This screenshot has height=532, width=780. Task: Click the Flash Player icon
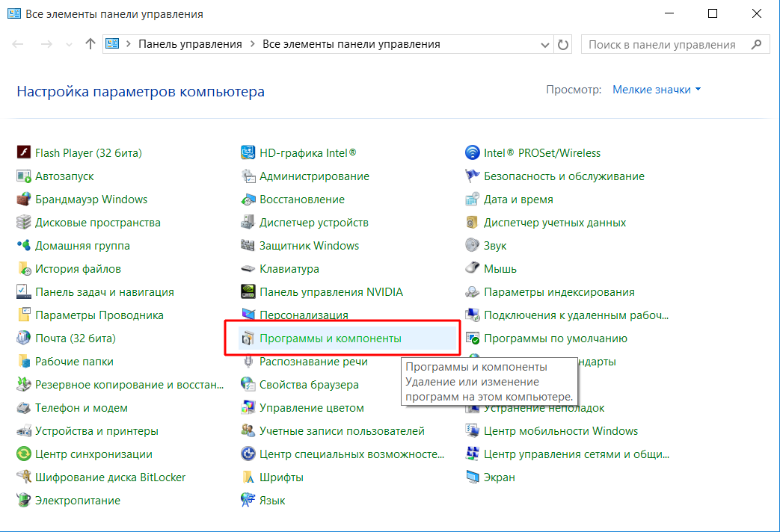[x=23, y=153]
